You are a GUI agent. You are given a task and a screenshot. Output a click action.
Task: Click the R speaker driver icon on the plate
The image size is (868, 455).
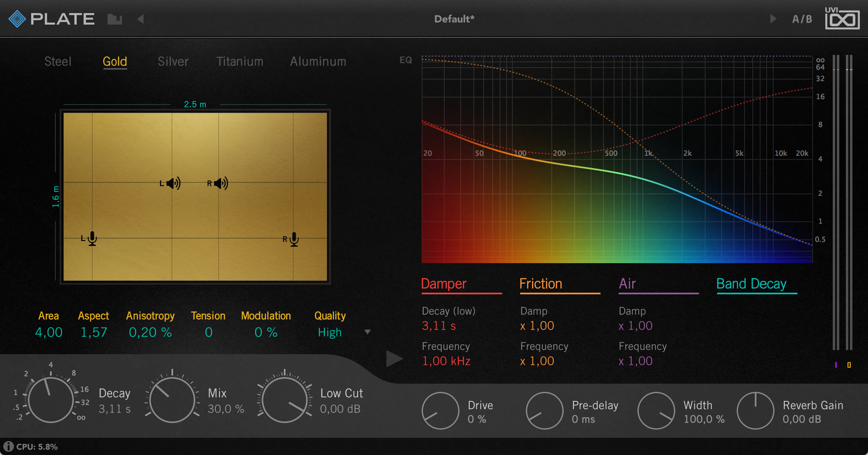(x=219, y=183)
